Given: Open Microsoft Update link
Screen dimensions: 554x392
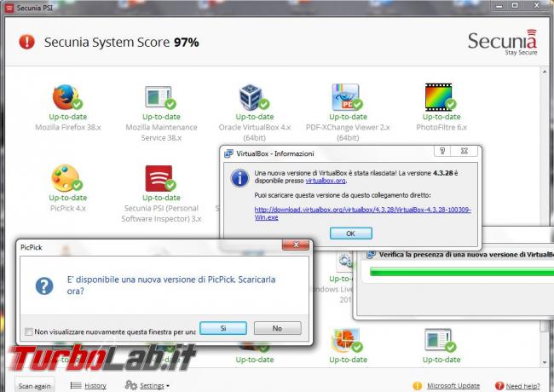Looking at the screenshot, I should click(x=453, y=386).
